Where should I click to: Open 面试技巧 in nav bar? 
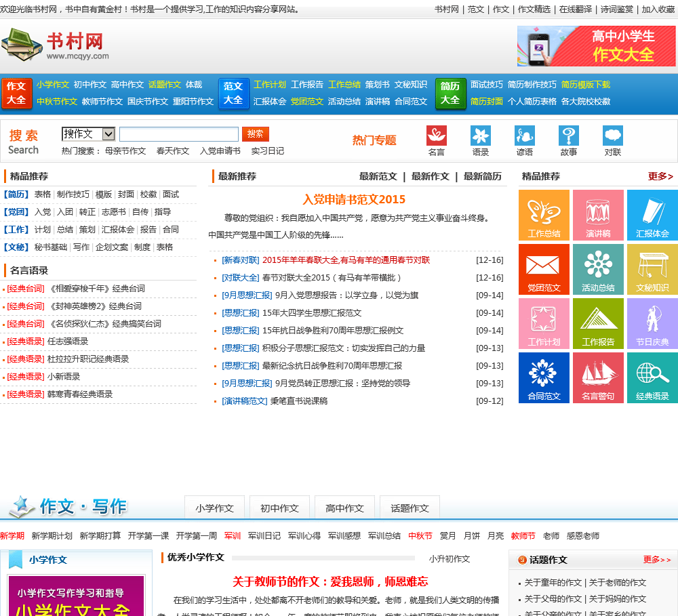point(486,84)
